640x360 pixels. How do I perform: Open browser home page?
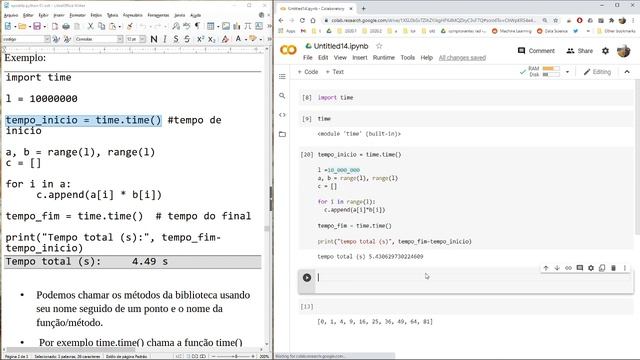click(x=313, y=20)
